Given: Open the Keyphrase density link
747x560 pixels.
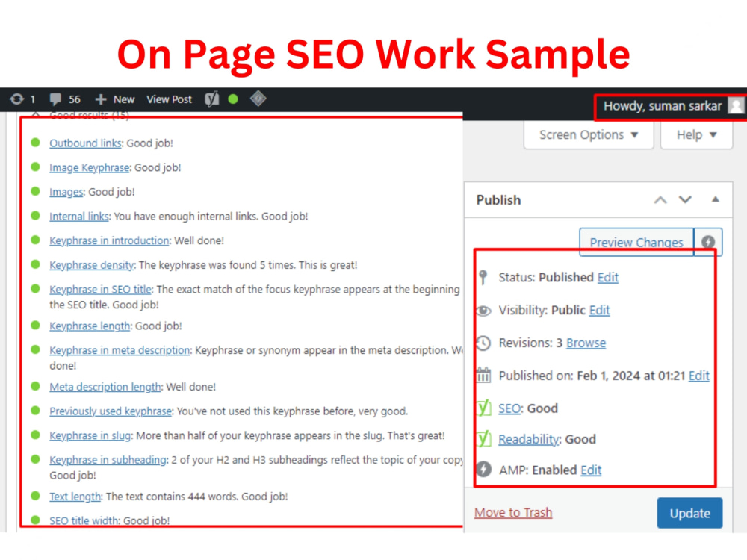Looking at the screenshot, I should 91,265.
